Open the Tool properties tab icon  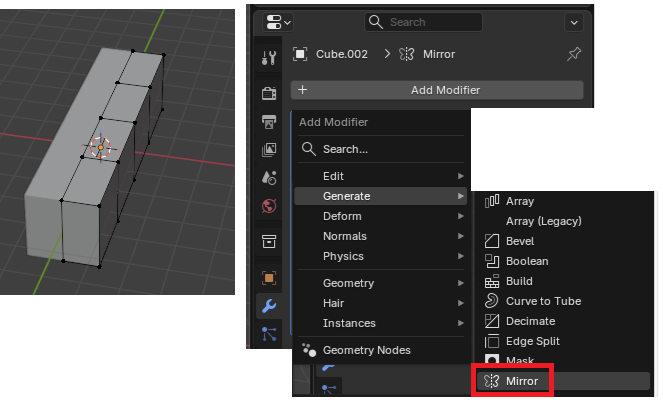click(268, 58)
